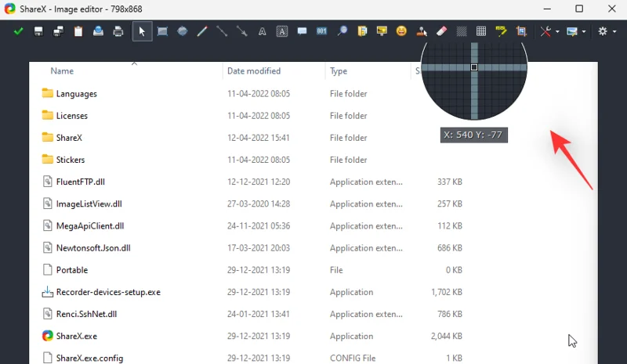Click the Name column header

[x=62, y=71]
